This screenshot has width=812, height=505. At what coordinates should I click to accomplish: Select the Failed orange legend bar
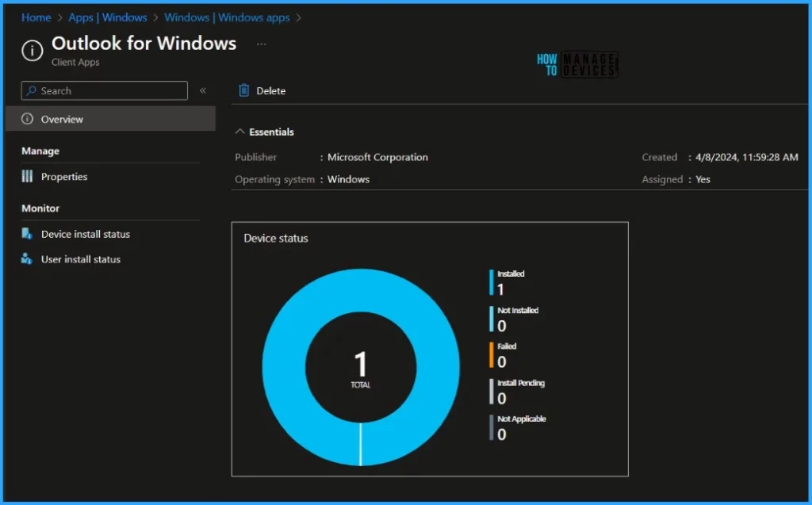pos(492,355)
